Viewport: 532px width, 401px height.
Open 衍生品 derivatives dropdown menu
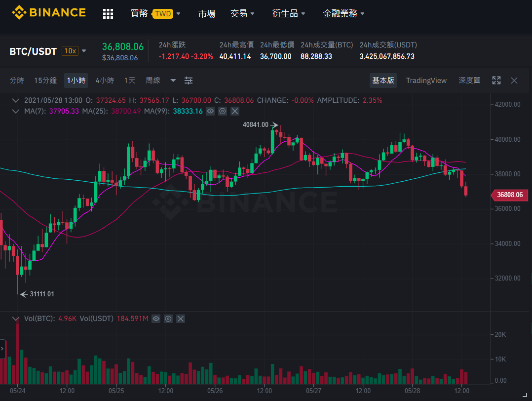(x=288, y=14)
